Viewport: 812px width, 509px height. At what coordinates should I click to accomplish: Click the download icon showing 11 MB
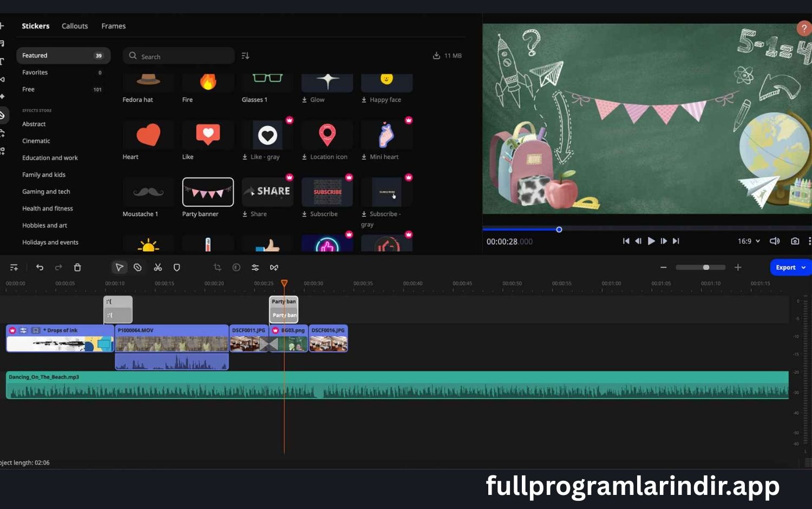(436, 55)
